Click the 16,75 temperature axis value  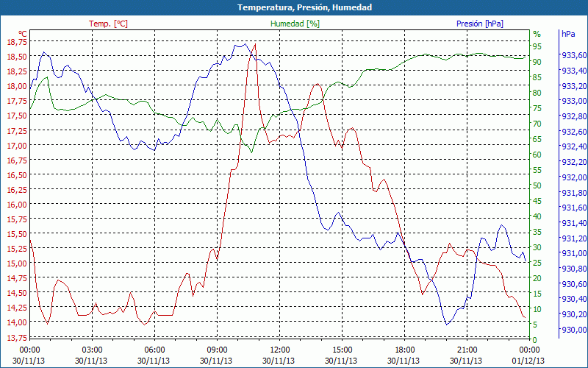17,160
